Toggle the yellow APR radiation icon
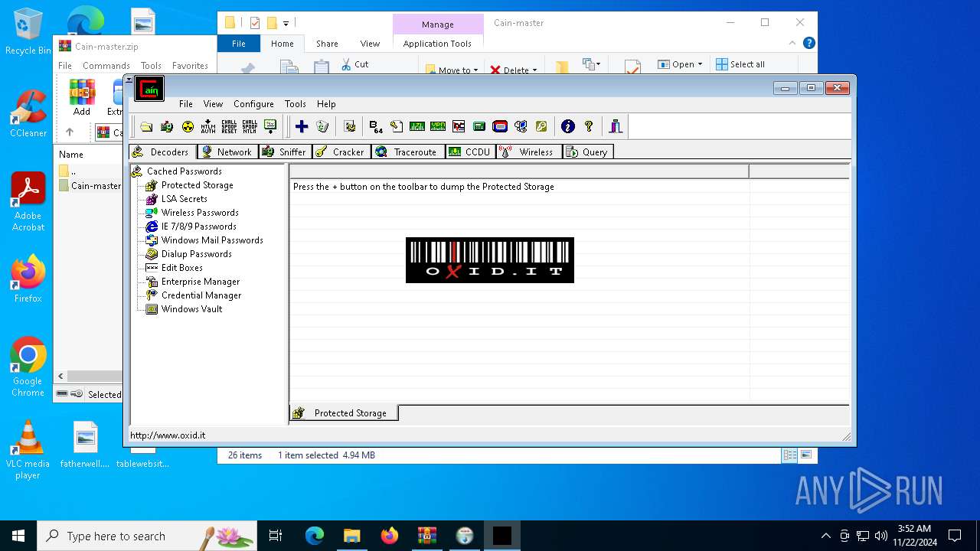Image resolution: width=980 pixels, height=551 pixels. [188, 127]
